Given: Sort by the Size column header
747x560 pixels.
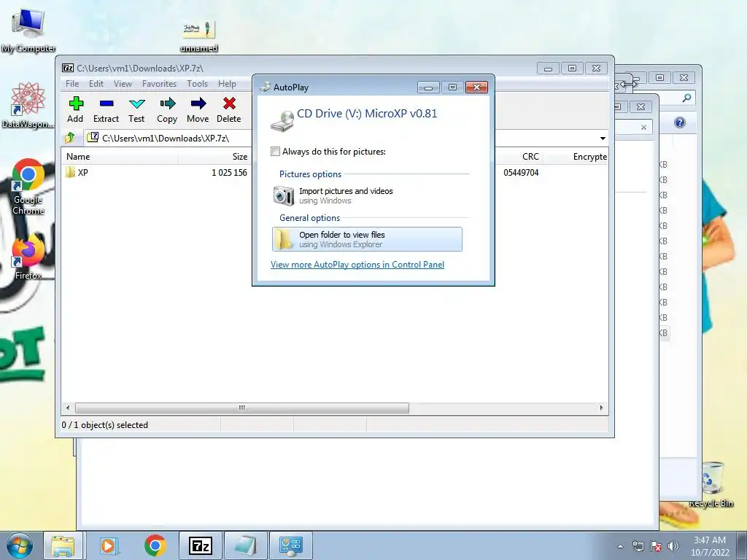Looking at the screenshot, I should coord(214,157).
